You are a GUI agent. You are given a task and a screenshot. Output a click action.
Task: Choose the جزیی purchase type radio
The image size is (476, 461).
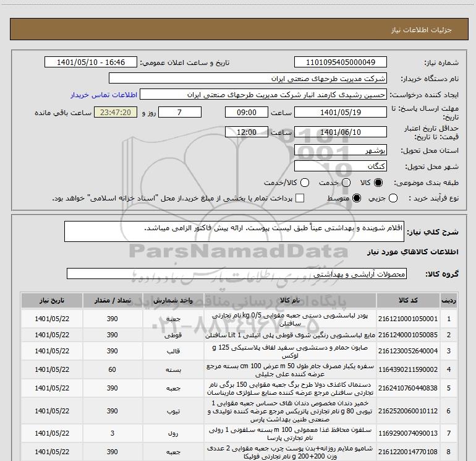[393, 198]
